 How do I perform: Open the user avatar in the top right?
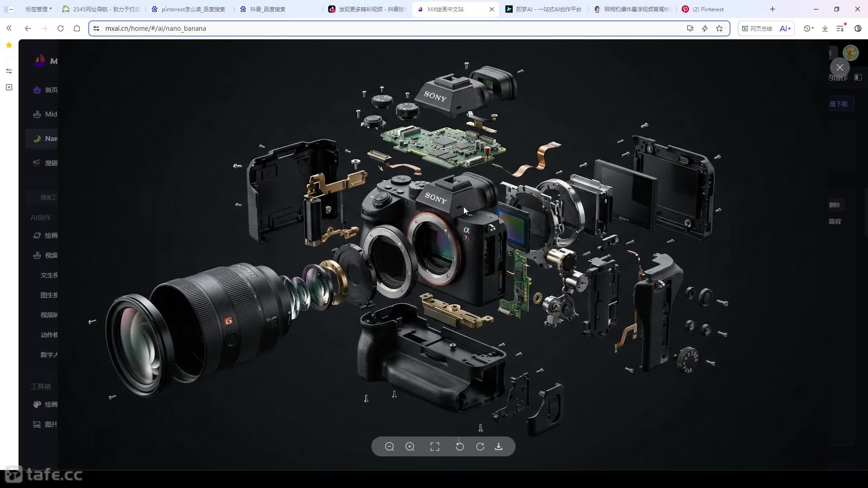851,53
